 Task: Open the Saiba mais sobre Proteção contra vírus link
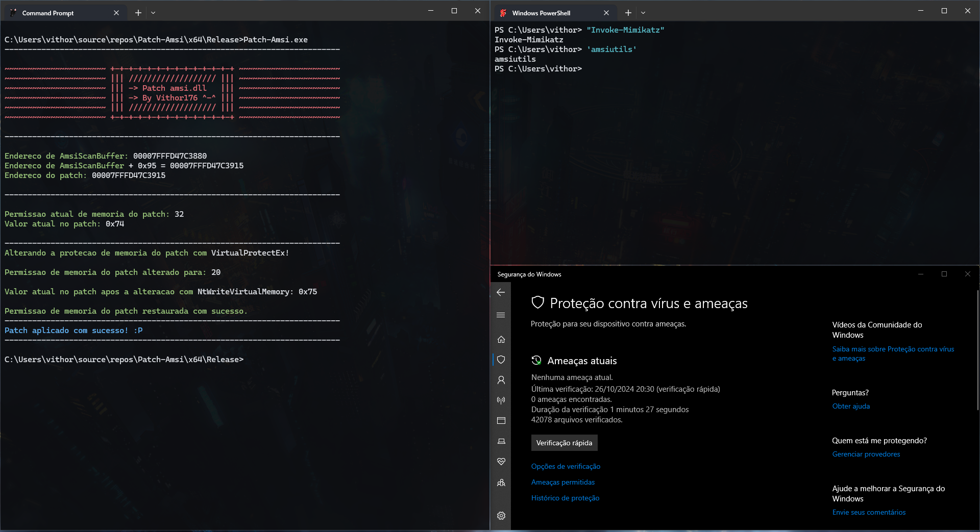click(x=893, y=353)
